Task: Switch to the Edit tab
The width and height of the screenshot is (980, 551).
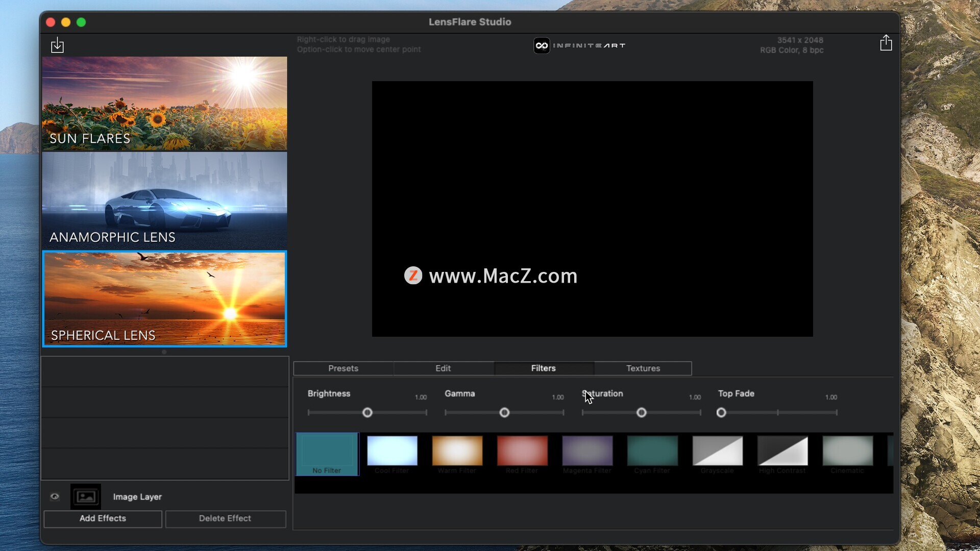Action: click(443, 368)
